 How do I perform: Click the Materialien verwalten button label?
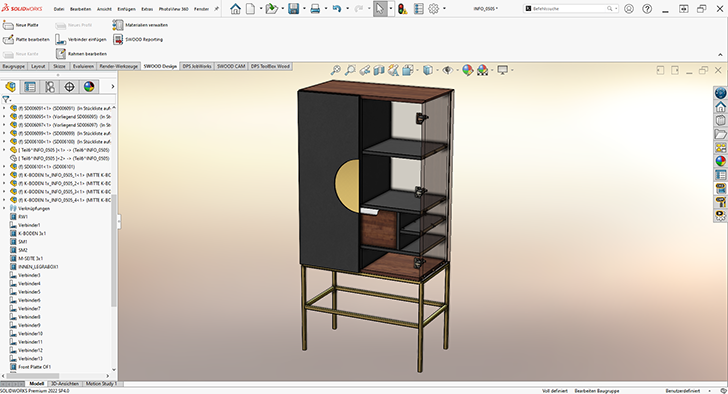tap(147, 25)
